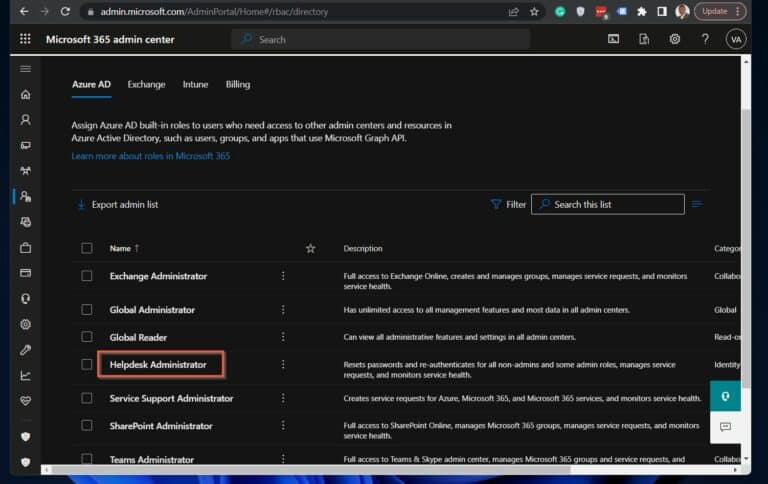Open Devices icon in sidebar
Viewport: 768px width, 484px height.
(25, 145)
